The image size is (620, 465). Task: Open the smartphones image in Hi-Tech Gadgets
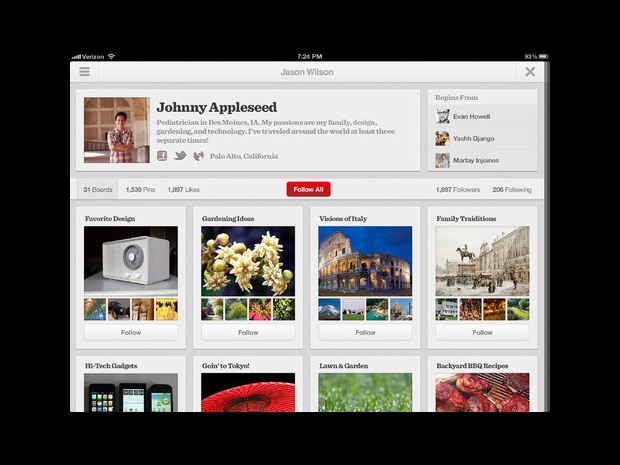131,392
